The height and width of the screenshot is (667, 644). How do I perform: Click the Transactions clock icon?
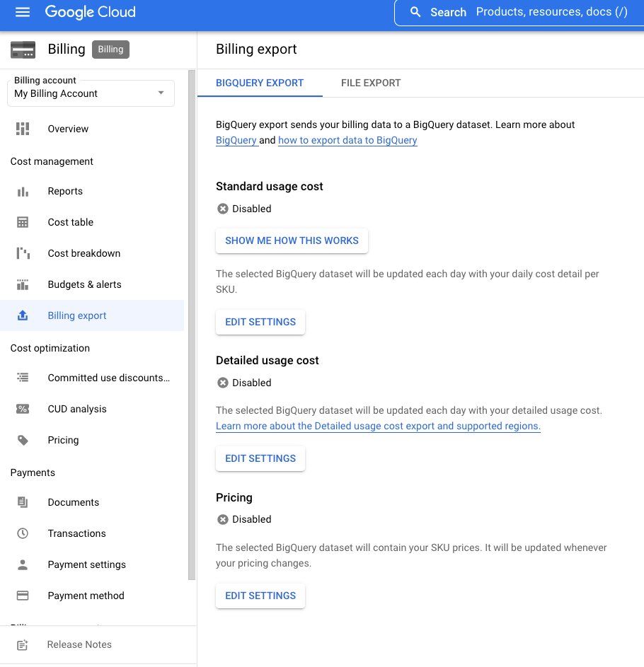23,533
